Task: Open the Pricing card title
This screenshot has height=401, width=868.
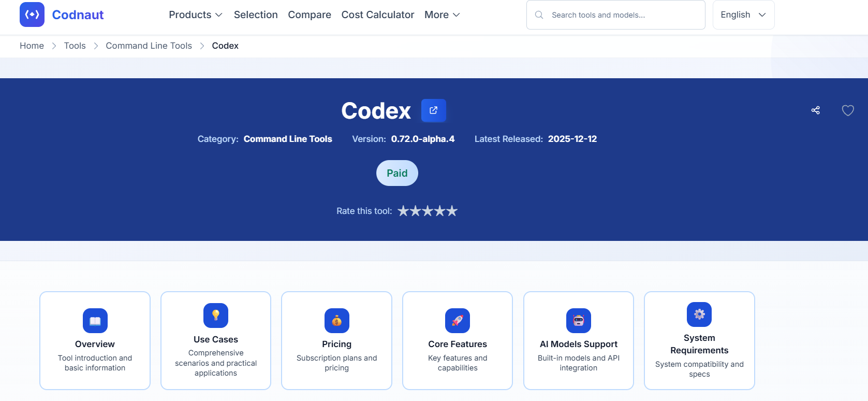Action: pyautogui.click(x=337, y=344)
